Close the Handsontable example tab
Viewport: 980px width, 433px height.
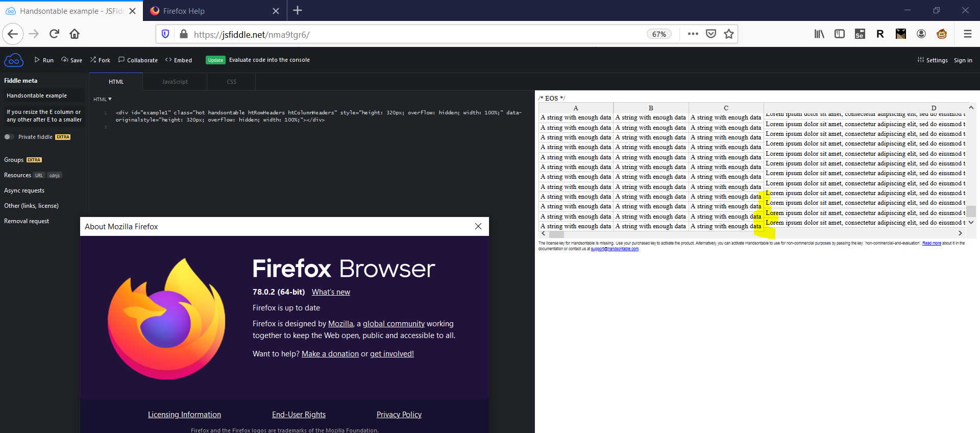point(133,11)
